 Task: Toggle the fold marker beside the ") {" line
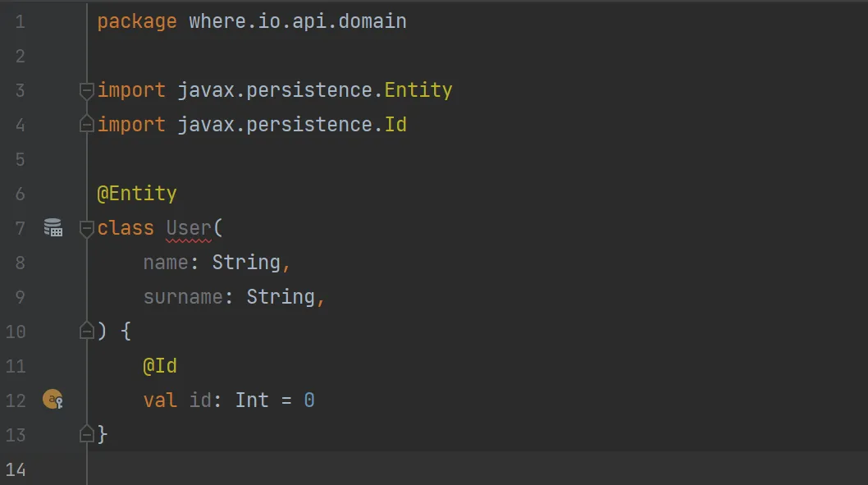pyautogui.click(x=86, y=332)
